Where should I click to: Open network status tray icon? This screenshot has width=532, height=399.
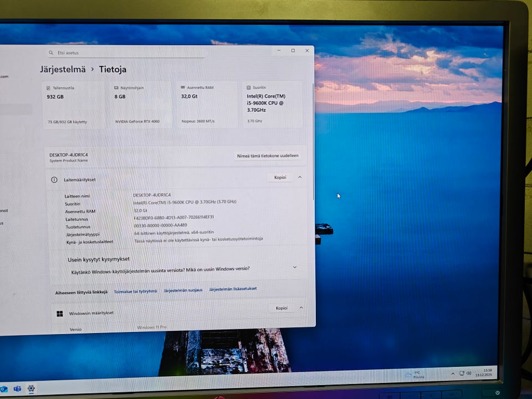462,373
